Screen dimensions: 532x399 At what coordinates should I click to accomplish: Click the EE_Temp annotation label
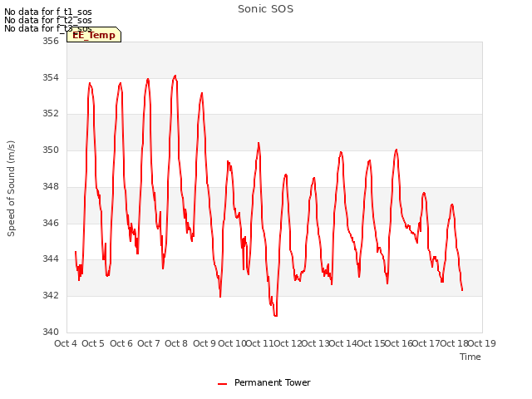tap(94, 35)
